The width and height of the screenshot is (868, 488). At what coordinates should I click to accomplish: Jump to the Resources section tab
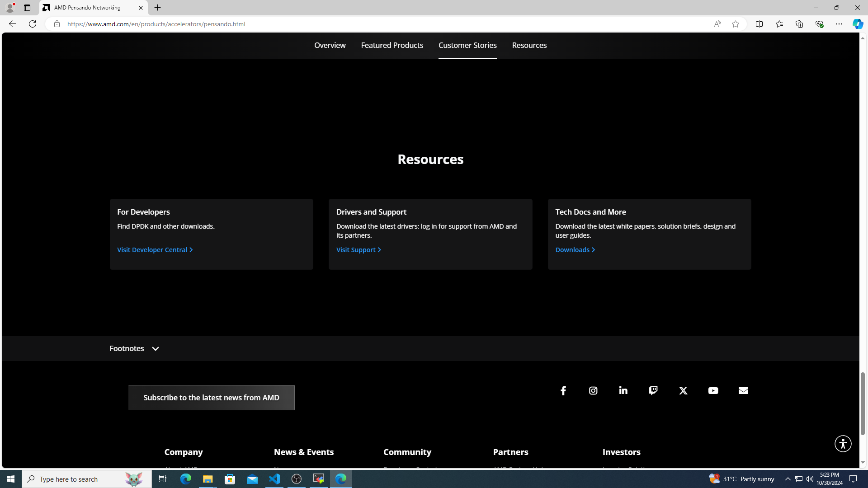529,45
